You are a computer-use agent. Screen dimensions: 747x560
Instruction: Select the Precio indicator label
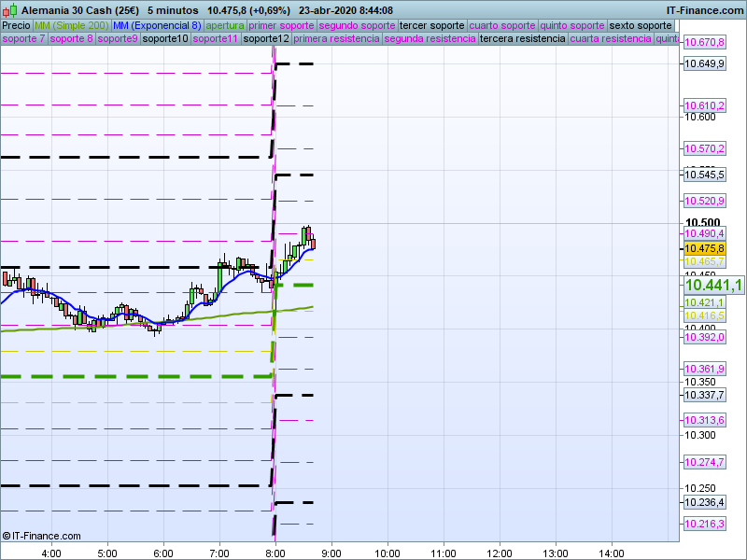point(16,25)
